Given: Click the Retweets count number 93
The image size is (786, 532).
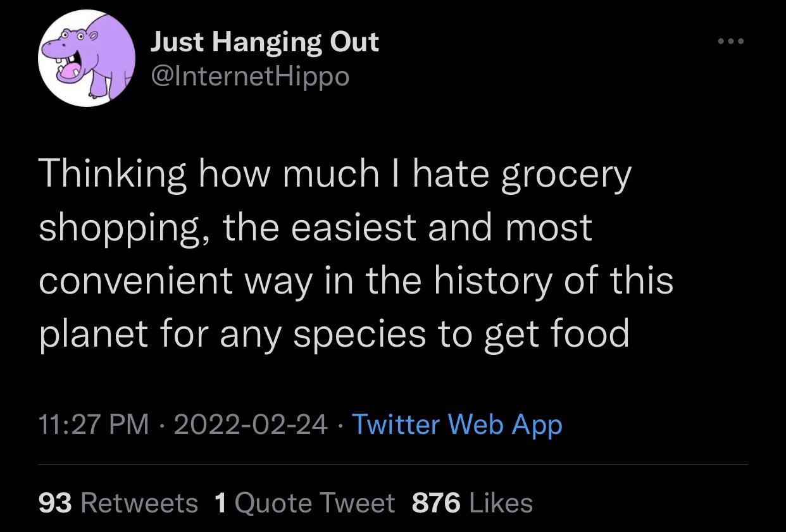Looking at the screenshot, I should click(56, 503).
